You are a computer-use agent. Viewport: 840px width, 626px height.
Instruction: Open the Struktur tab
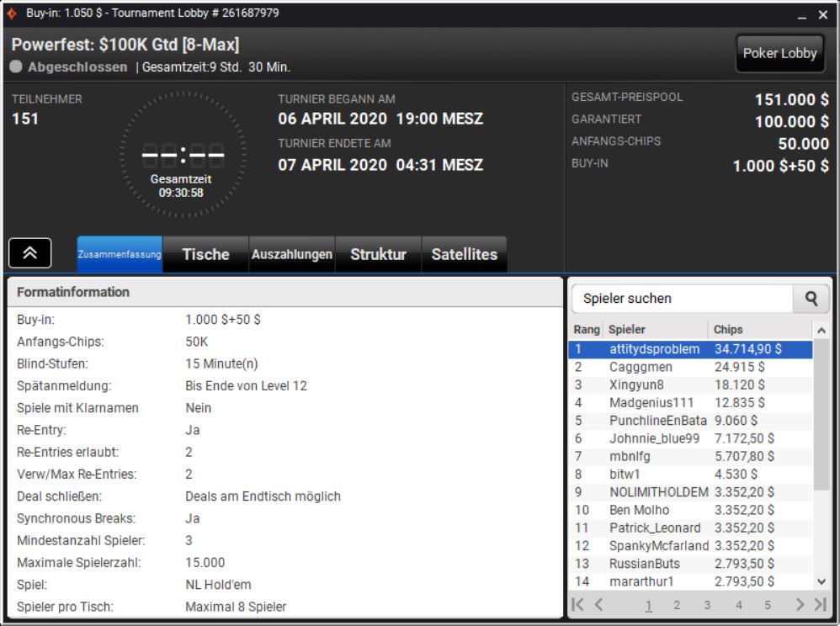click(378, 254)
